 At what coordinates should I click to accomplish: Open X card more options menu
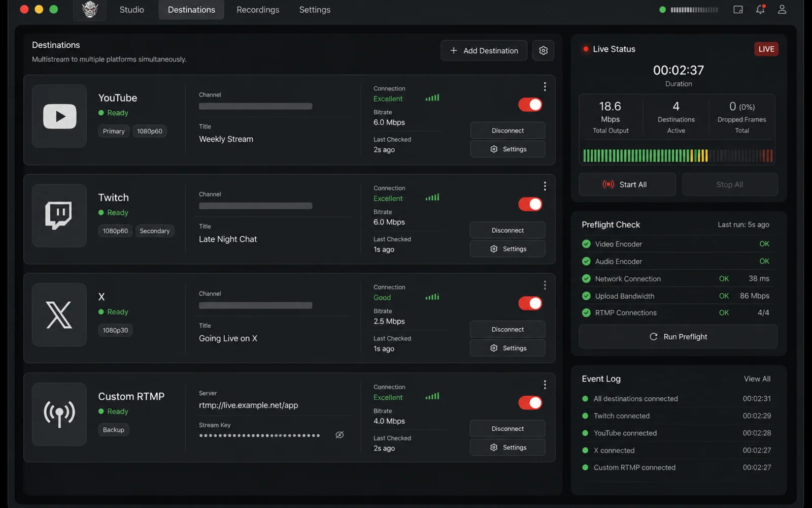click(545, 285)
